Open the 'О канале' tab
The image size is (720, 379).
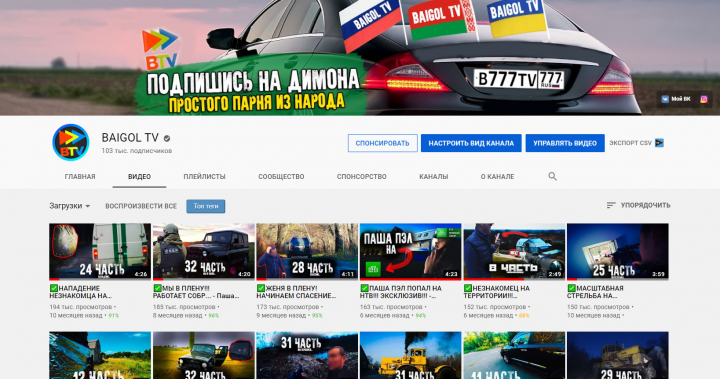pos(497,176)
